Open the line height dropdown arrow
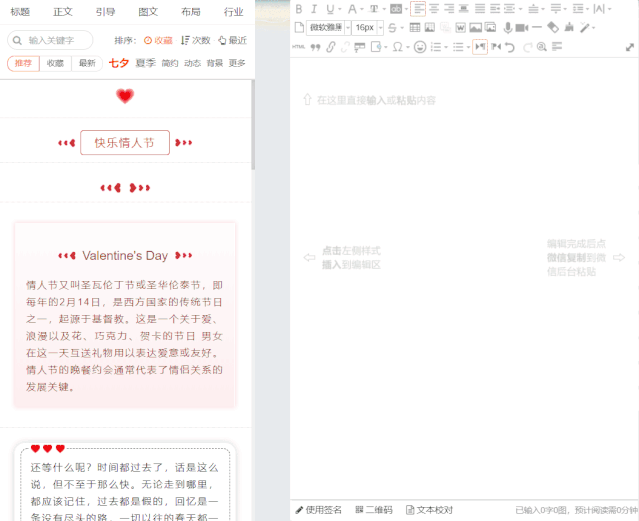 pyautogui.click(x=587, y=9)
